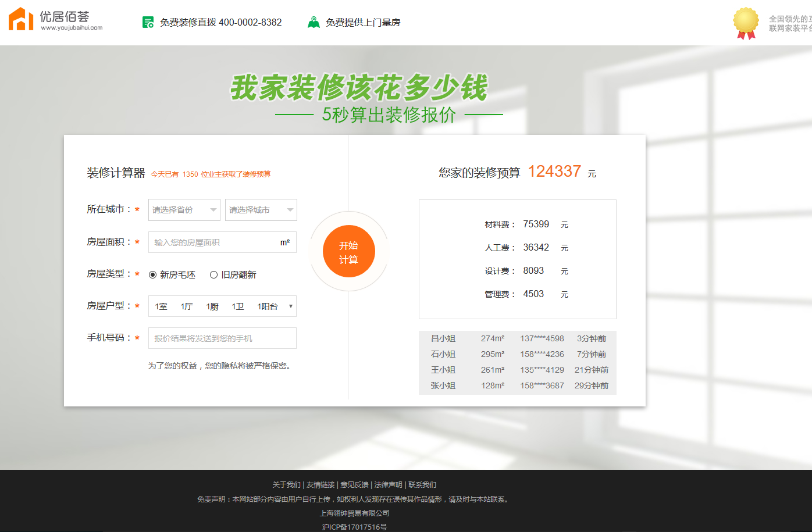Open the 请选择省份 dropdown
812x532 pixels.
pos(184,210)
